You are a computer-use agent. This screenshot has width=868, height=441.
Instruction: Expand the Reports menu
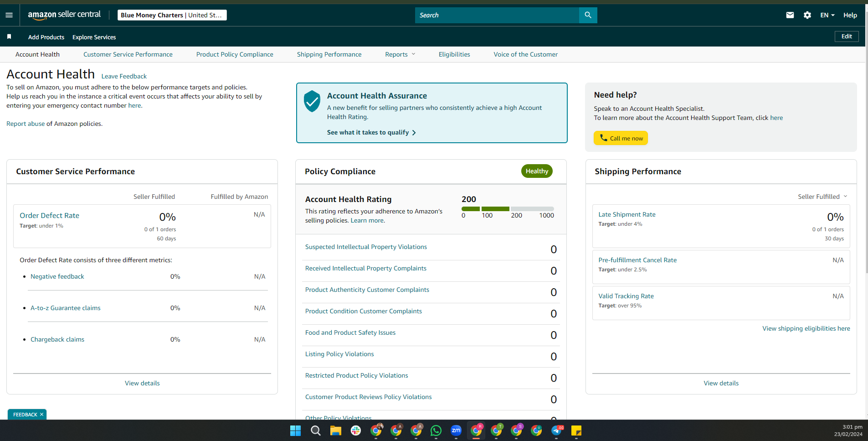pos(400,54)
